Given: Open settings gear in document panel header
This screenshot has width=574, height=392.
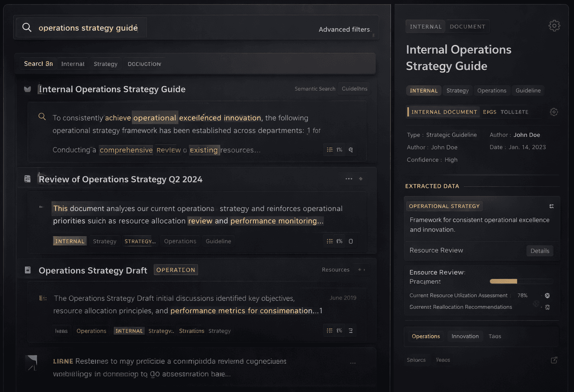Looking at the screenshot, I should point(554,26).
